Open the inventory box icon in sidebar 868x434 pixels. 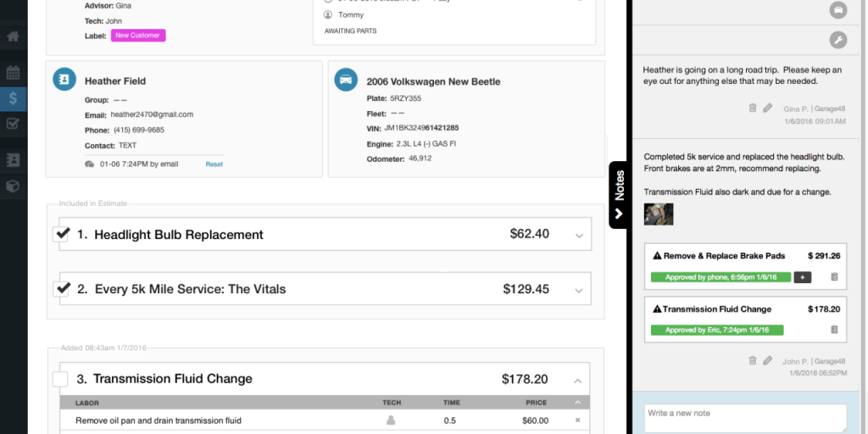point(13,186)
